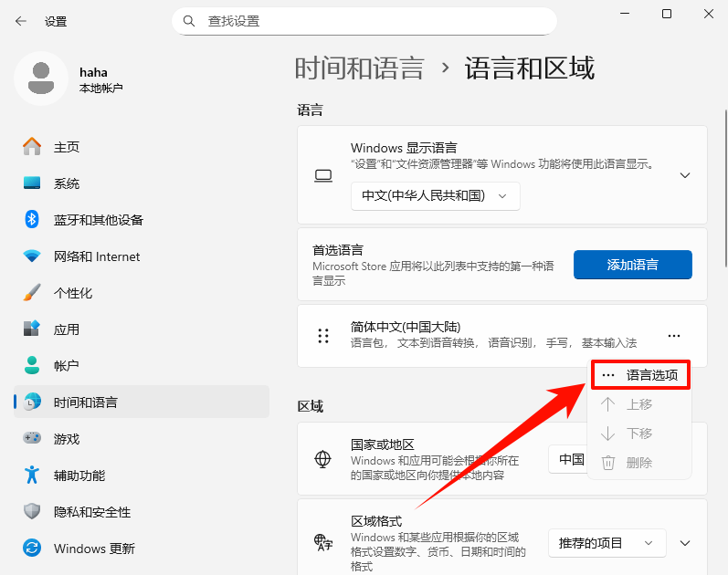Open 个性化 settings label

click(73, 293)
